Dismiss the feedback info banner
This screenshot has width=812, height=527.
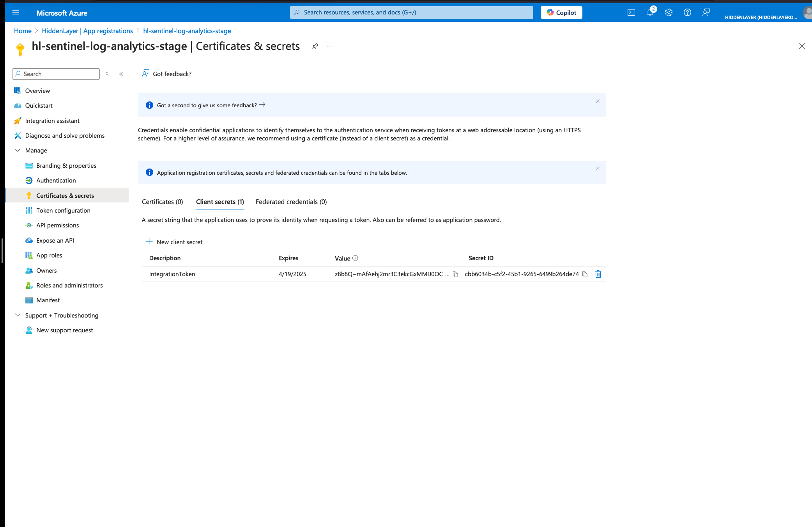coord(598,101)
